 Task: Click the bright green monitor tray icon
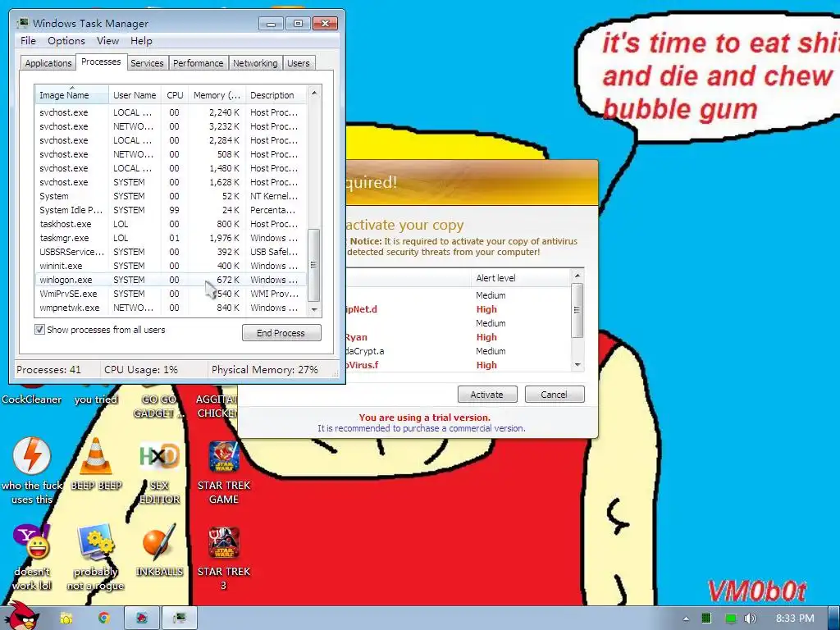[729, 619]
